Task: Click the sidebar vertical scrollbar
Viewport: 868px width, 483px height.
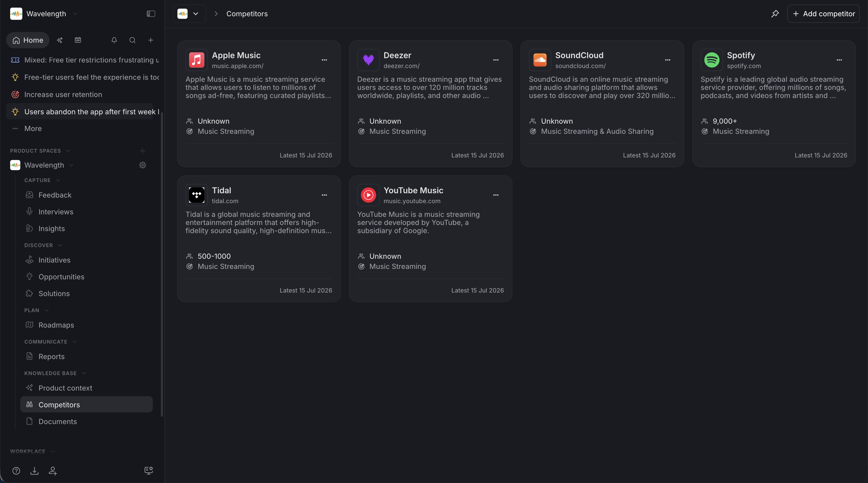Action: pos(162,265)
